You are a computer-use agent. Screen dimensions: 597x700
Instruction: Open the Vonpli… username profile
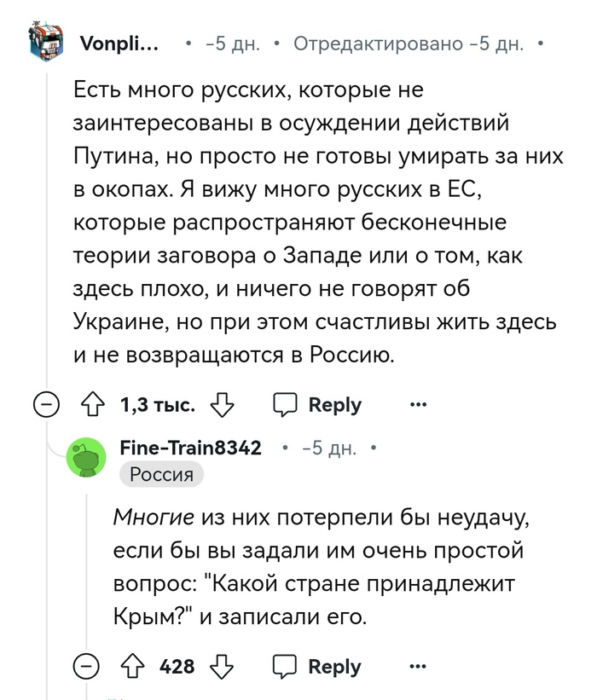(x=118, y=43)
